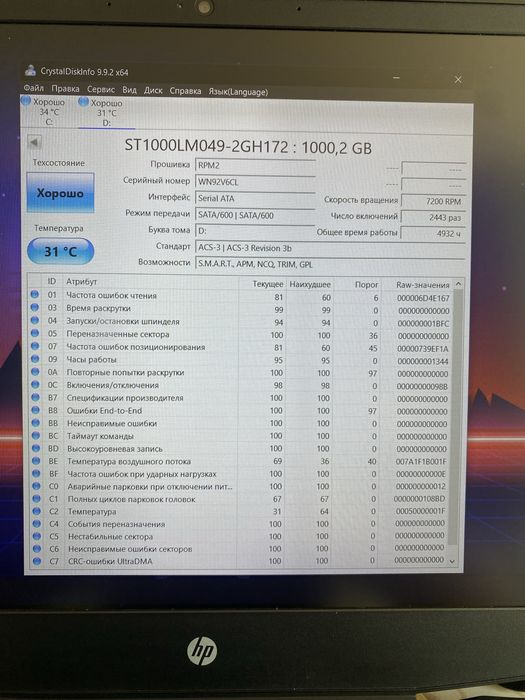Image resolution: width=525 pixels, height=700 pixels.
Task: Click status icon of Переназначенные сектора row
Action: 35,333
